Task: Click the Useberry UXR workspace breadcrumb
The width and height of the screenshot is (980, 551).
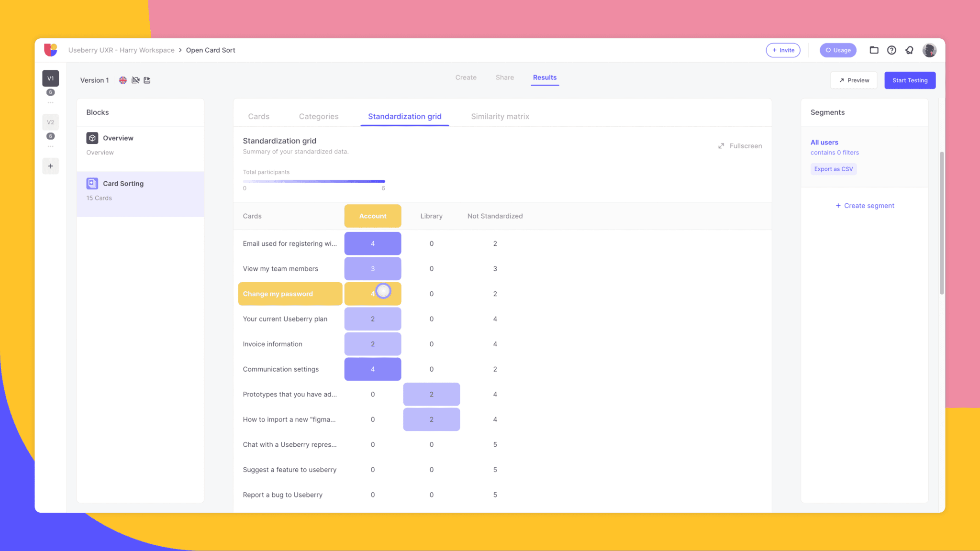Action: pos(121,50)
